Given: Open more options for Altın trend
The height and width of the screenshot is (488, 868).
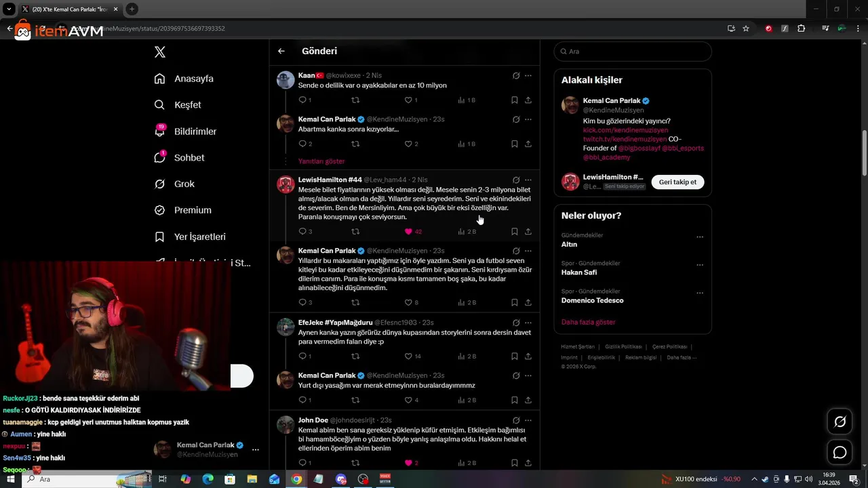Looking at the screenshot, I should tap(700, 237).
